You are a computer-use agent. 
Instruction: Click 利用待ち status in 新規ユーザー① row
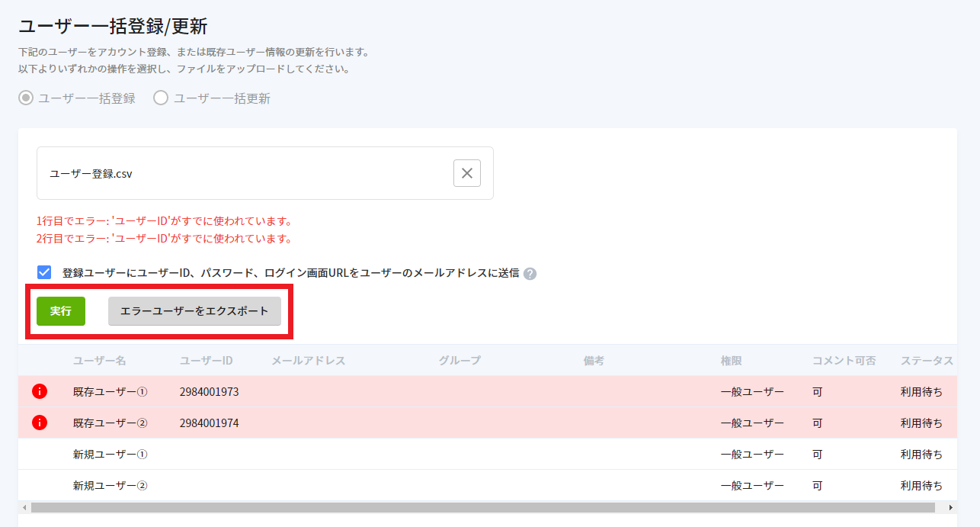[x=921, y=454]
